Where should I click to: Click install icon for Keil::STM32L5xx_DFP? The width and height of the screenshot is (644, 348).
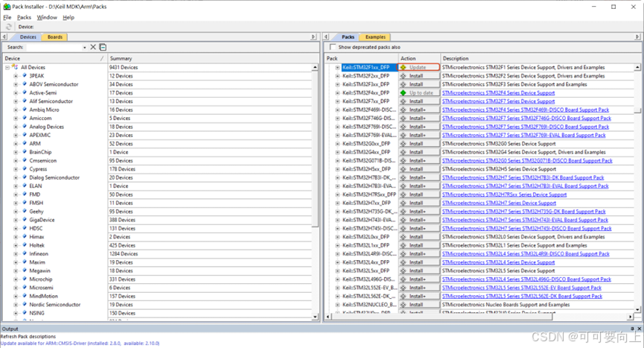[404, 271]
